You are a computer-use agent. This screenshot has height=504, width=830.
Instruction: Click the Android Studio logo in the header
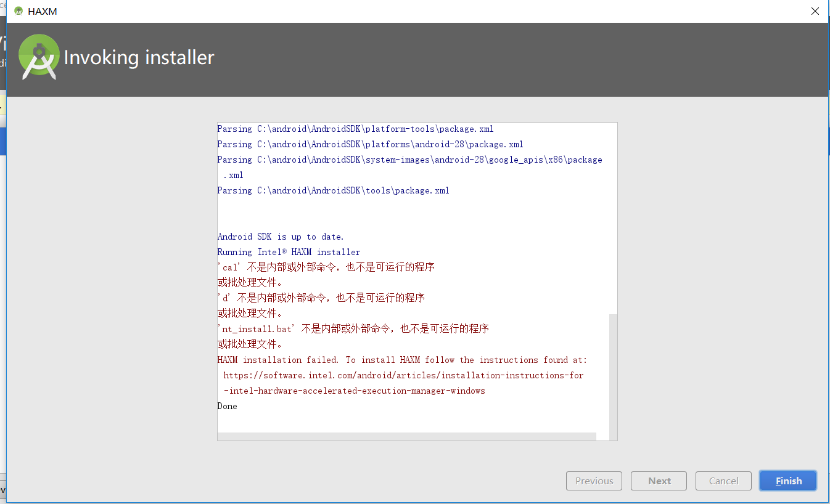(x=39, y=57)
